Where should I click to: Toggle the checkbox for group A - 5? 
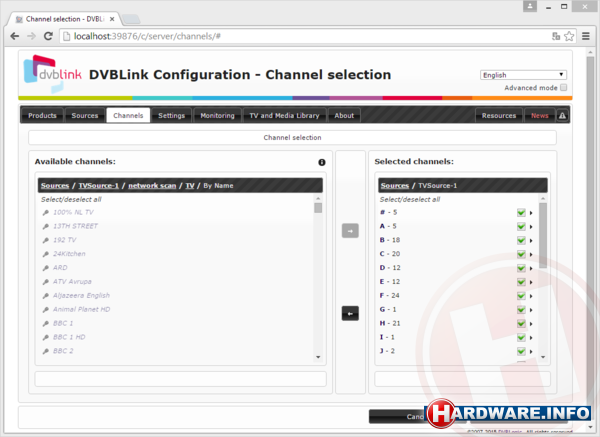521,226
